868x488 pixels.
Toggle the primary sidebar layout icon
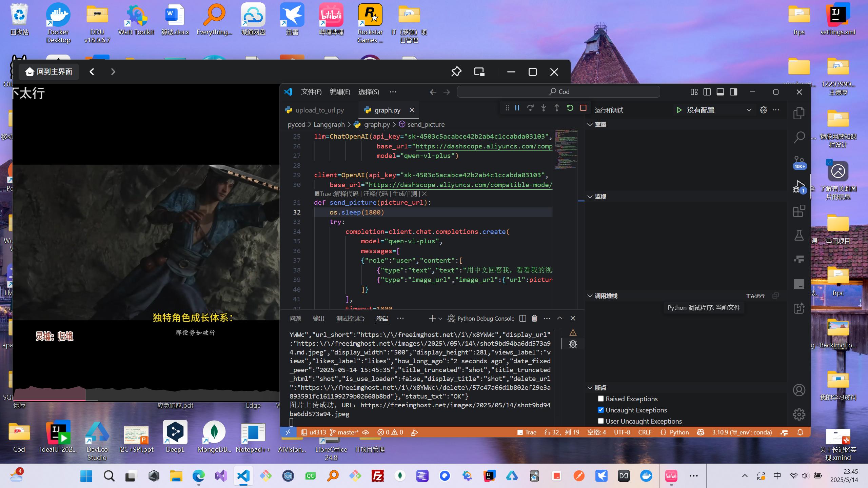707,92
